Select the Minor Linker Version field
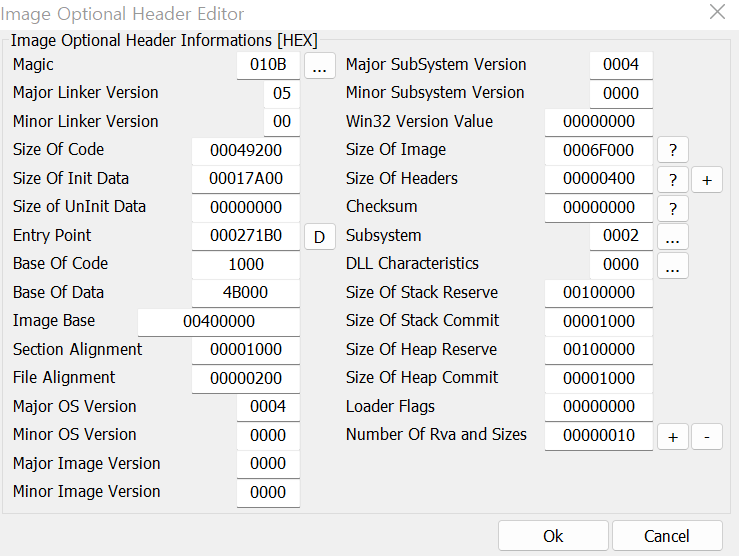This screenshot has width=739, height=556. 282,122
